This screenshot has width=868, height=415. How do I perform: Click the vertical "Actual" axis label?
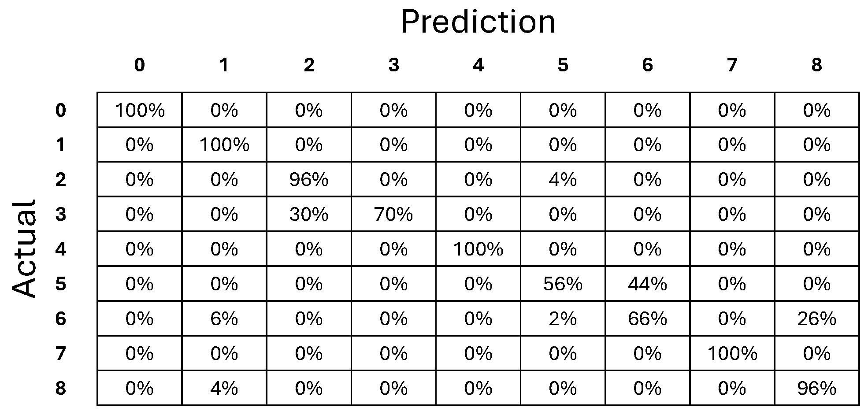coord(24,249)
